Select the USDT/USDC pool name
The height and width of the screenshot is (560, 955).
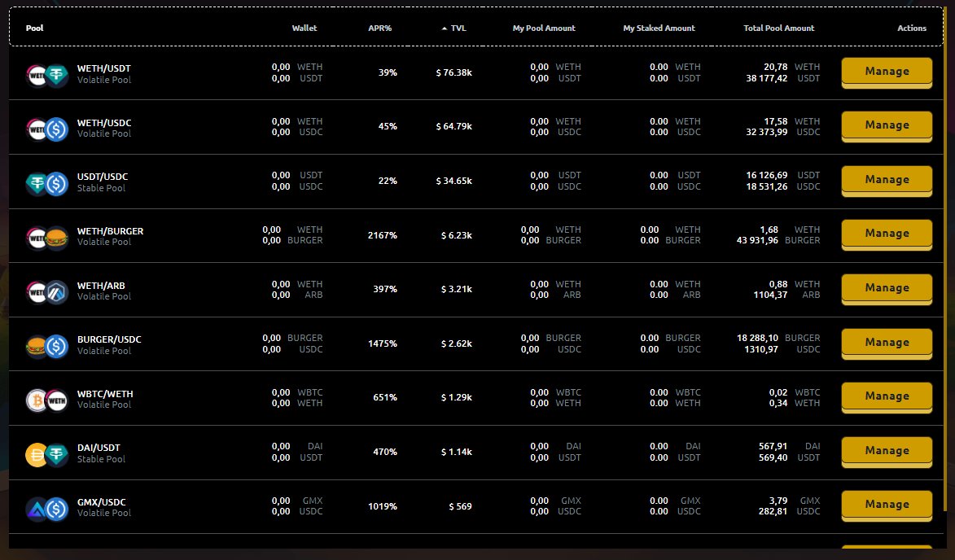[103, 177]
